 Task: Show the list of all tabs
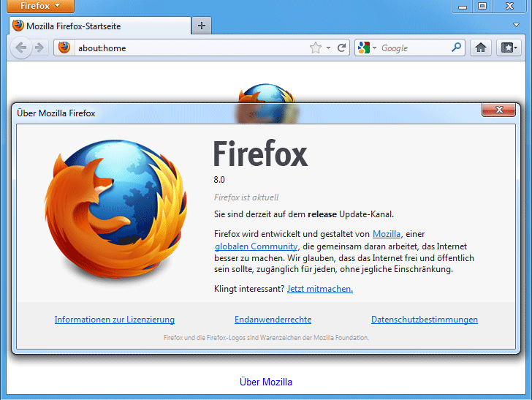[x=516, y=25]
